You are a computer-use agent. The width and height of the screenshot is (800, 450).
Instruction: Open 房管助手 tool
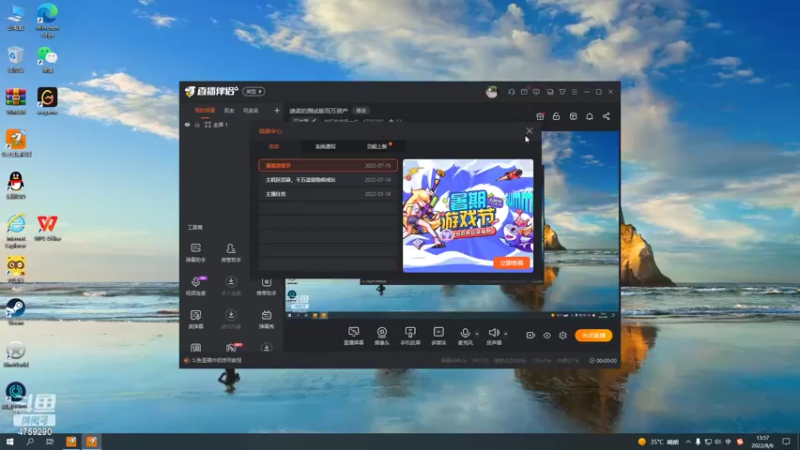click(231, 253)
